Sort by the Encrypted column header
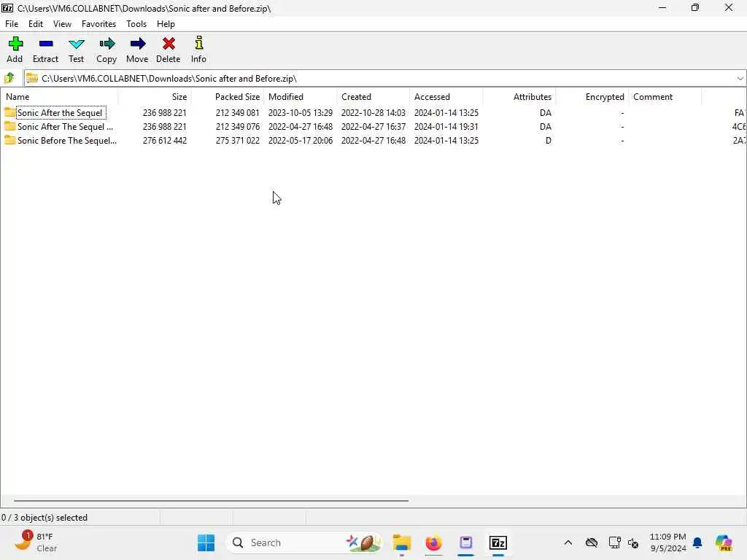Screen dimensions: 747x560 pyautogui.click(x=592, y=97)
